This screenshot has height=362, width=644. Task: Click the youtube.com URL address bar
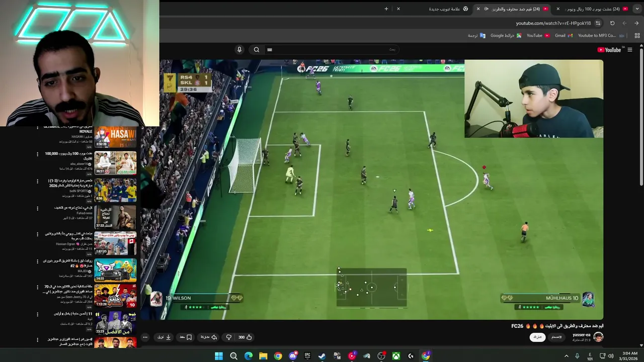pos(553,23)
